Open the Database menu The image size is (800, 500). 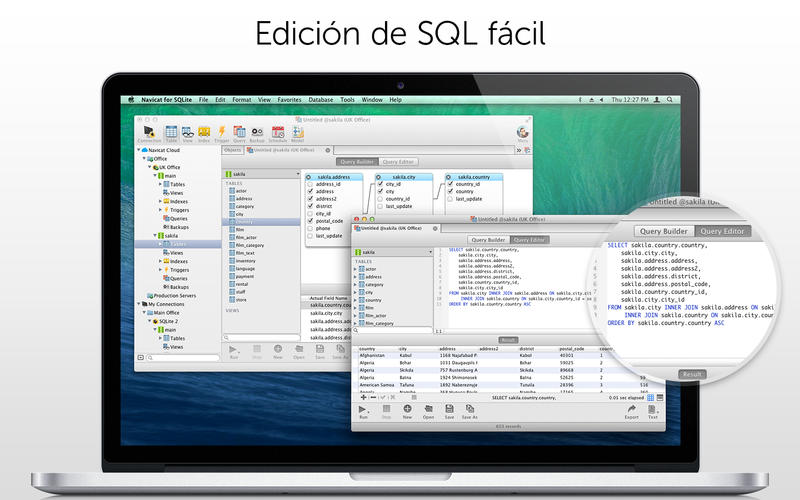pos(321,100)
